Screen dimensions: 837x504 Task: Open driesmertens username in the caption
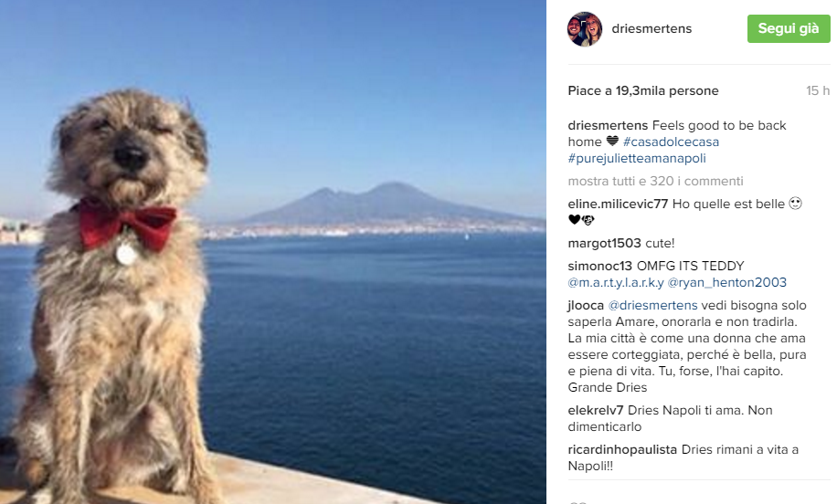[x=608, y=125]
